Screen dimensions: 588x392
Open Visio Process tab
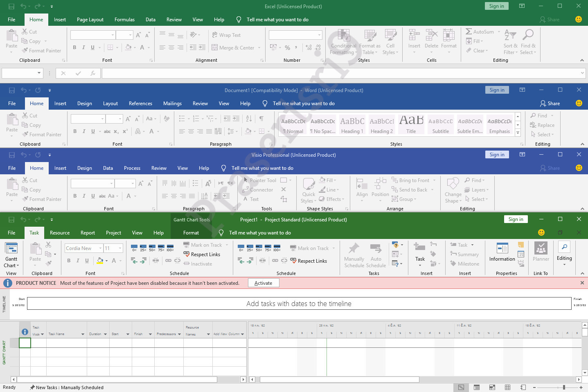pos(132,168)
